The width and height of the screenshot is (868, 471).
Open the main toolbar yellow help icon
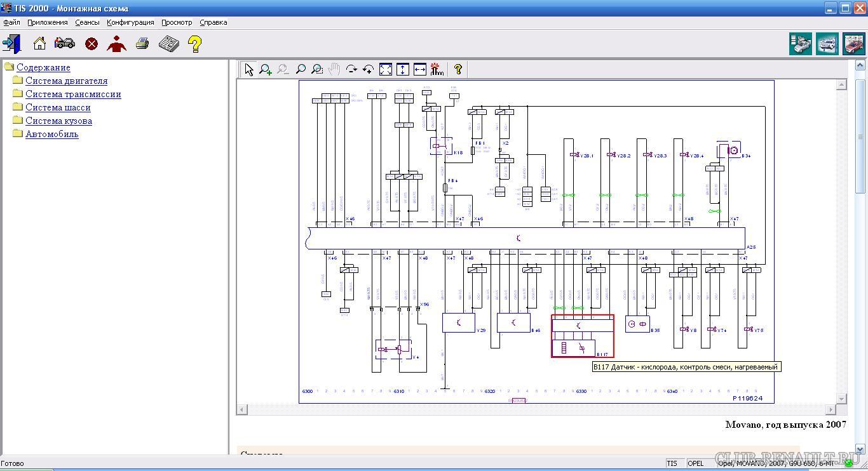(x=195, y=44)
